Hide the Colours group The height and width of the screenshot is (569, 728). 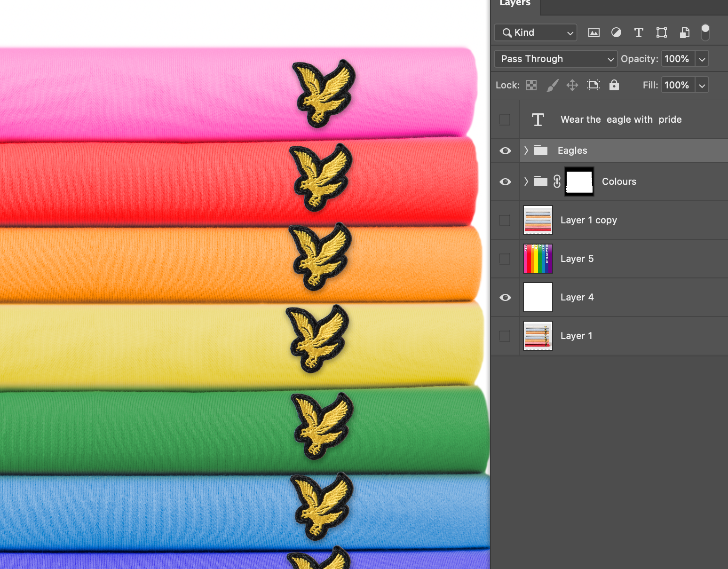tap(506, 182)
